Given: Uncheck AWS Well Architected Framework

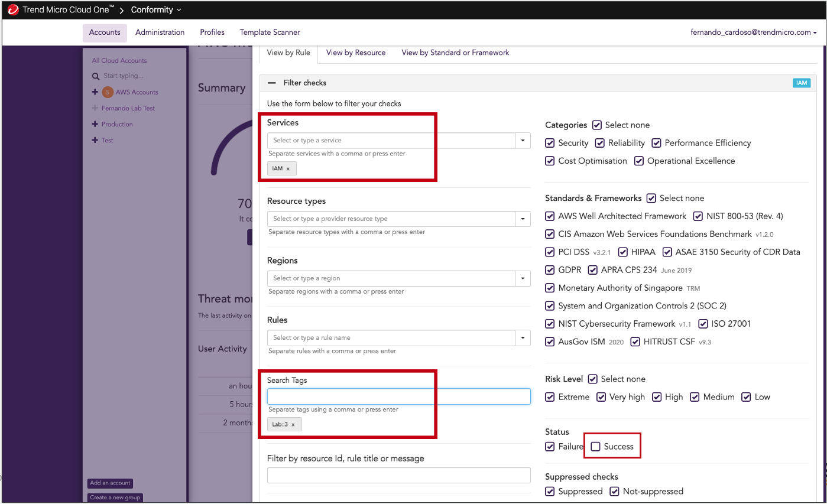Looking at the screenshot, I should pos(550,216).
